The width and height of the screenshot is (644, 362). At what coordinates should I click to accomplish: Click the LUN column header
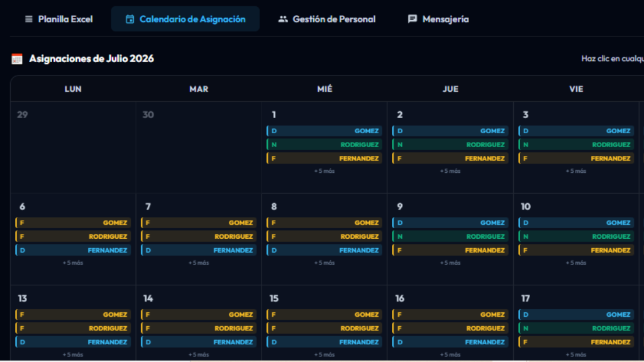(x=73, y=89)
